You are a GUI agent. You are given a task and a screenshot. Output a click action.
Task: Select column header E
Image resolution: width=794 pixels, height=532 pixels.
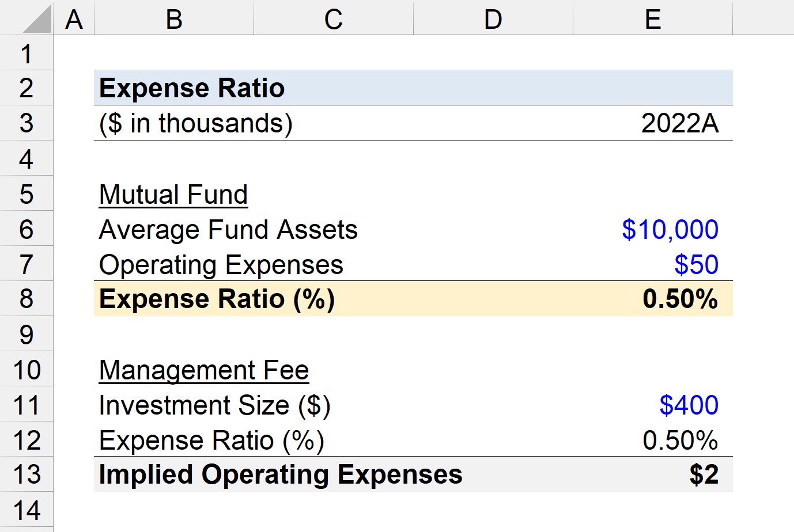point(652,19)
